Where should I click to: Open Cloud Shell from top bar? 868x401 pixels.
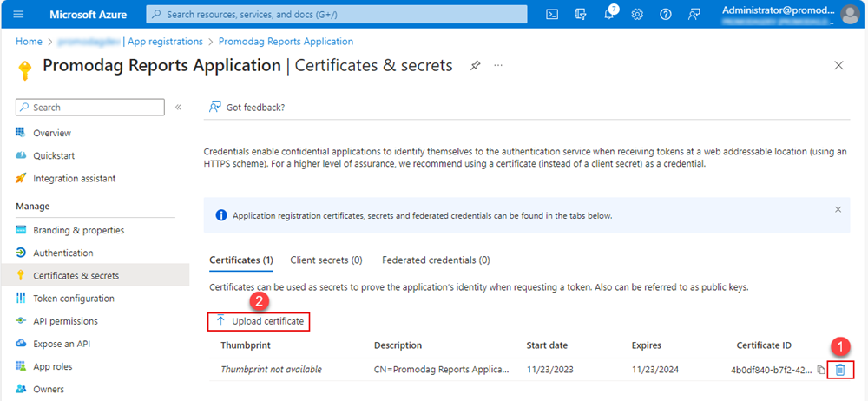pyautogui.click(x=552, y=14)
